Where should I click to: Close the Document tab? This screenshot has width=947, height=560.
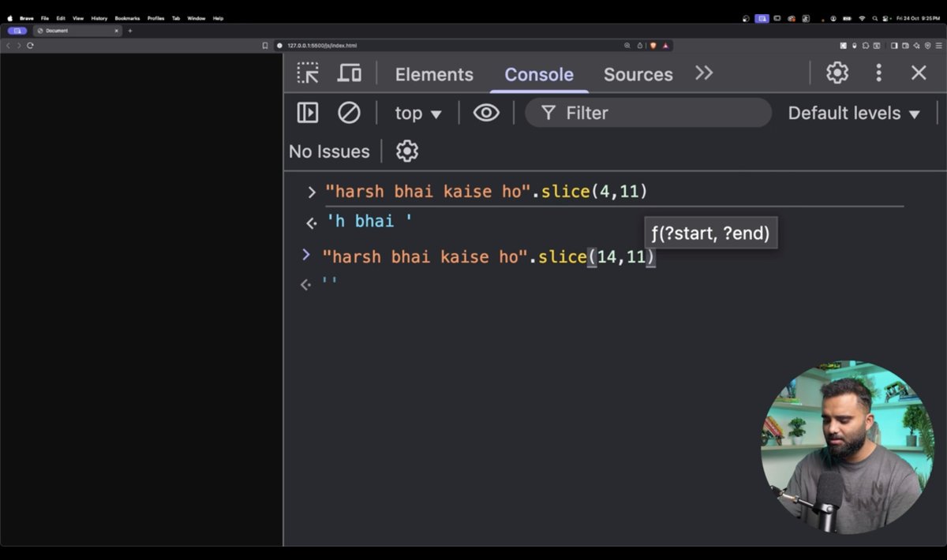[x=116, y=31]
